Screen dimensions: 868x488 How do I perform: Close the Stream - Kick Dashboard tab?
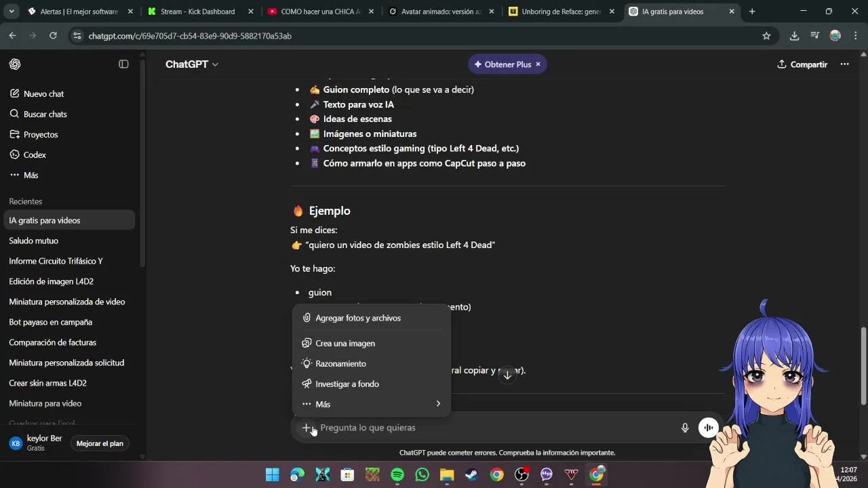click(251, 12)
